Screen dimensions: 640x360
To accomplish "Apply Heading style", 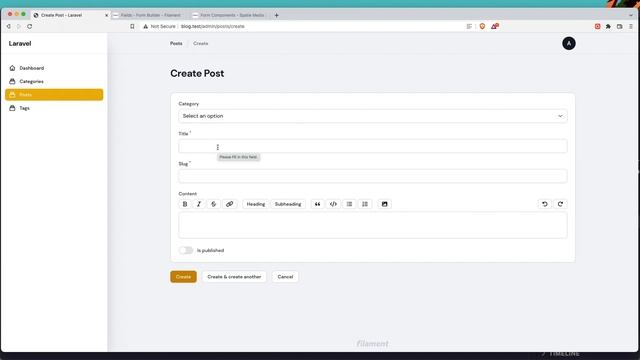I will click(256, 204).
